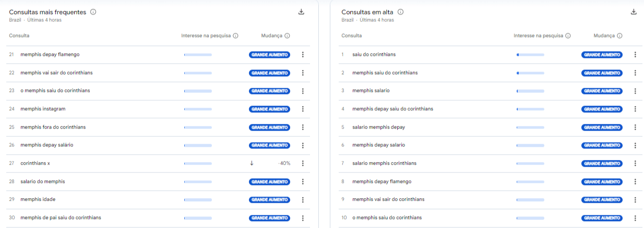Viewport: 644px width, 228px height.
Task: Open more options for memphis idade
Action: point(303,200)
